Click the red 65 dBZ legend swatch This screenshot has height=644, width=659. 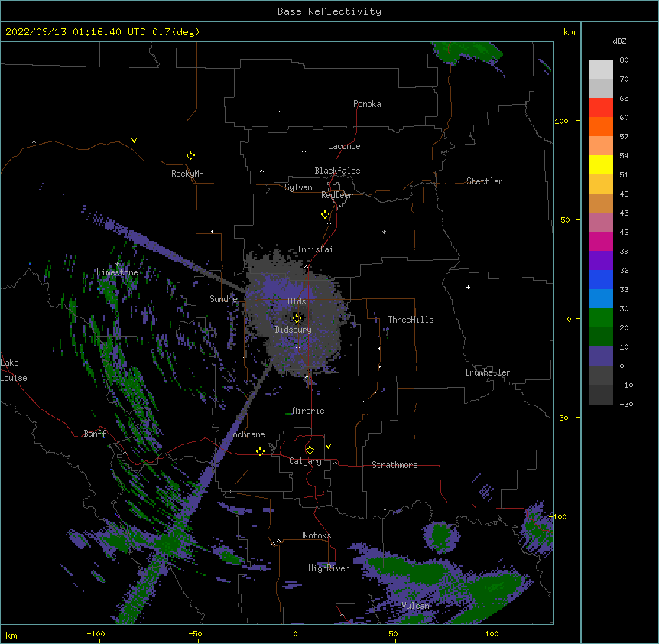pyautogui.click(x=601, y=108)
